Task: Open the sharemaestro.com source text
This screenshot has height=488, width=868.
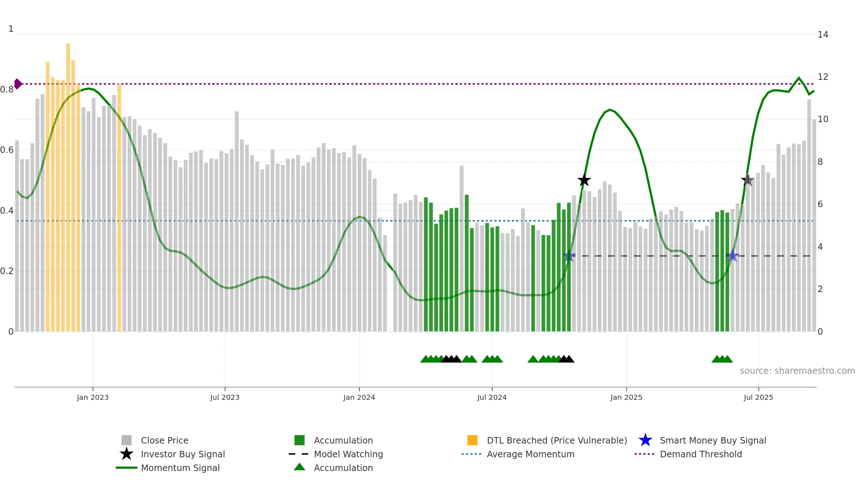Action: [x=797, y=371]
